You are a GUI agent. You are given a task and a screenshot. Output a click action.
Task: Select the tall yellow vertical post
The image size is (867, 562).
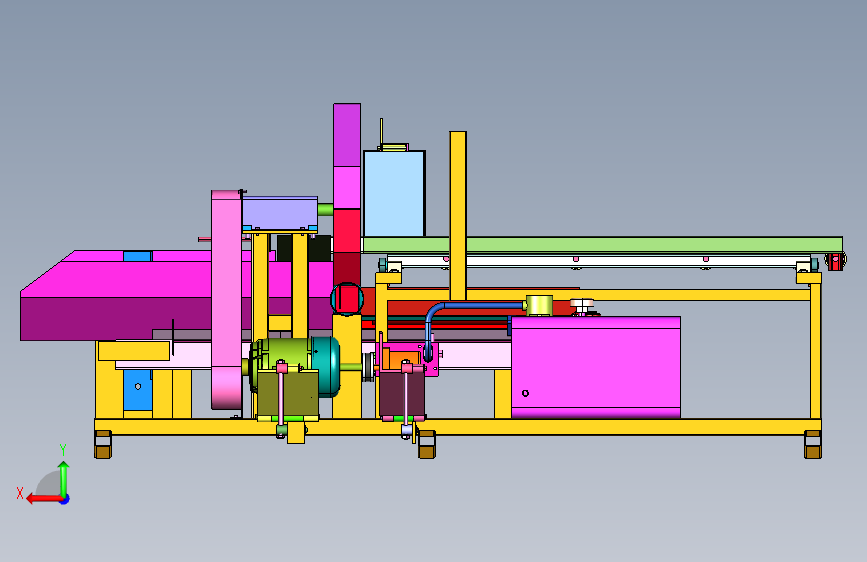[458, 216]
